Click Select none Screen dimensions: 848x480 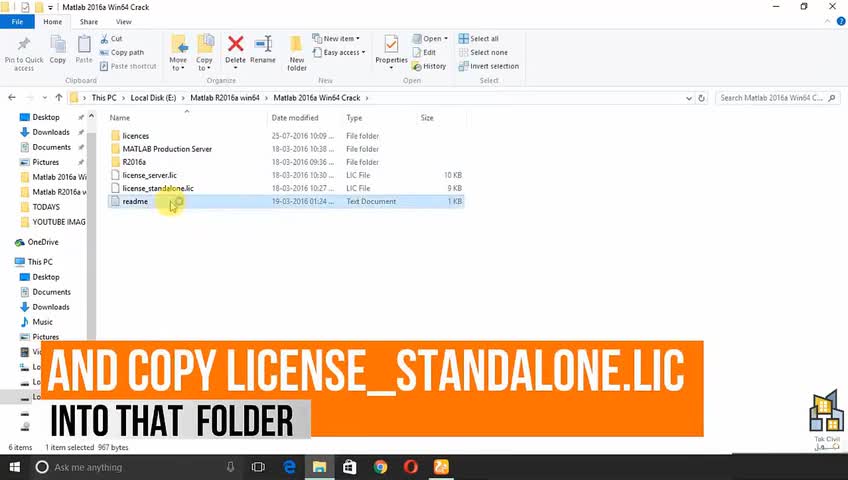483,52
